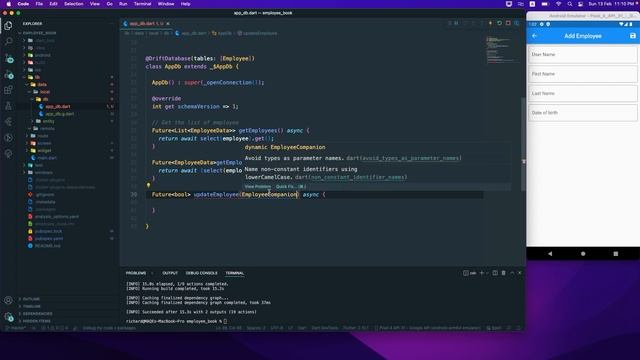640x360 pixels.
Task: Open non_constant_identifier_names lint link
Action: coord(358,177)
